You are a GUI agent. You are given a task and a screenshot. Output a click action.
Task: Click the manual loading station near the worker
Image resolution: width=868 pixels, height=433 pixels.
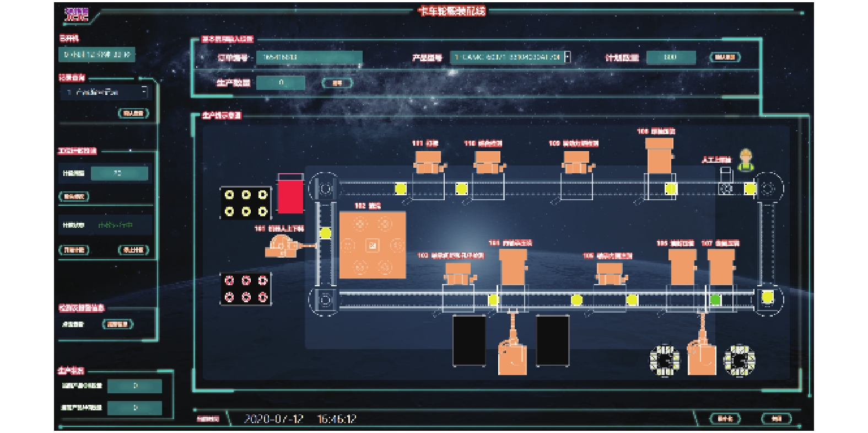(x=726, y=182)
